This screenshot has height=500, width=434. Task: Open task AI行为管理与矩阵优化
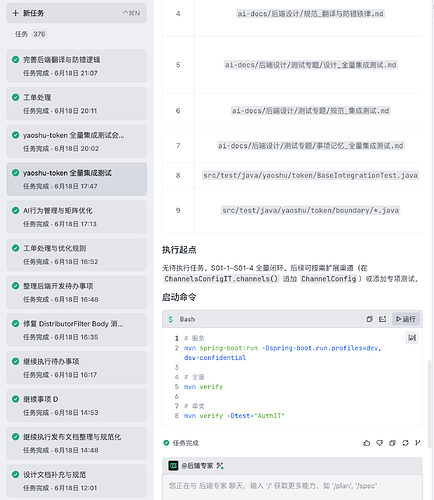tap(76, 217)
